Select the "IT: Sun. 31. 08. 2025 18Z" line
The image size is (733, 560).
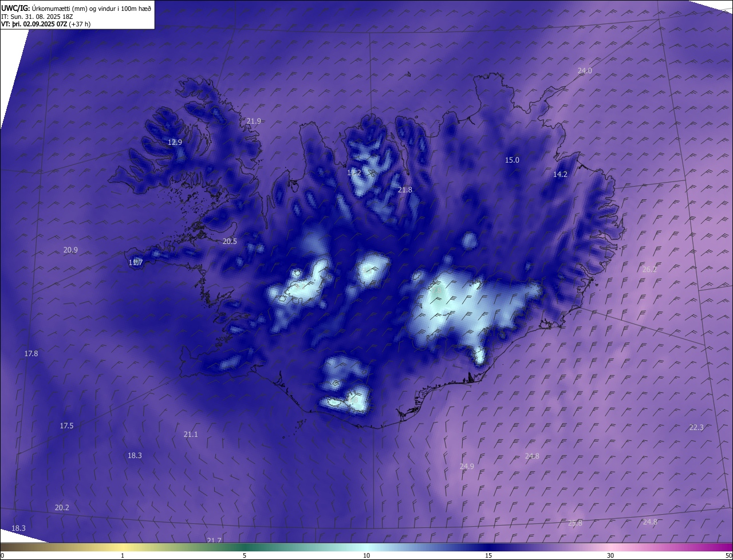coord(36,17)
